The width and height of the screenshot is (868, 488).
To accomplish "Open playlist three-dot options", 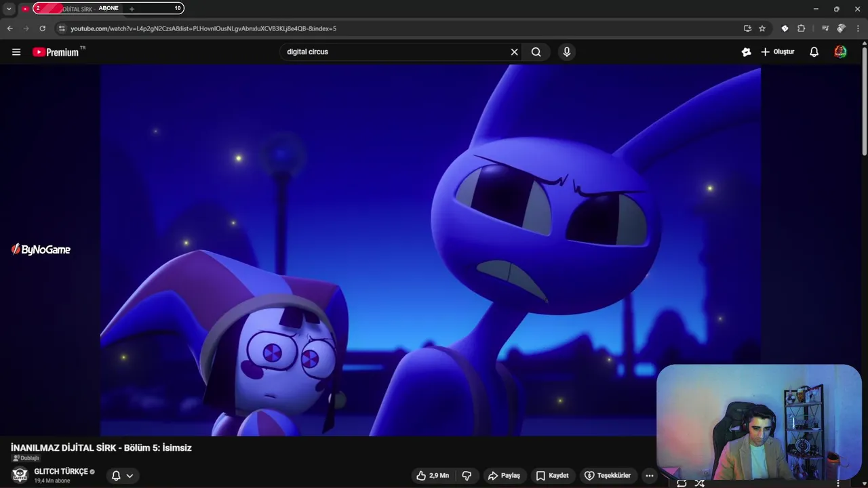I will [x=838, y=483].
